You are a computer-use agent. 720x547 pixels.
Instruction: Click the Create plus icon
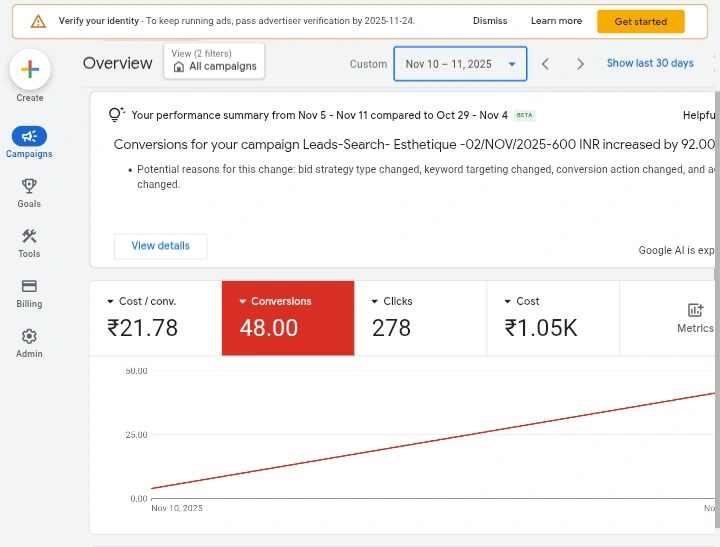click(30, 69)
